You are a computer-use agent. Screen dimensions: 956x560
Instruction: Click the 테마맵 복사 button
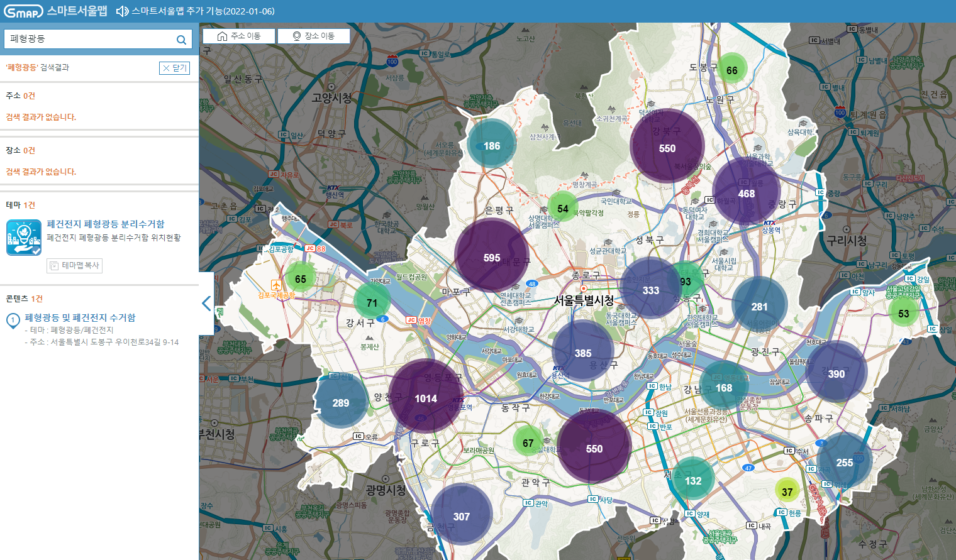pos(74,266)
